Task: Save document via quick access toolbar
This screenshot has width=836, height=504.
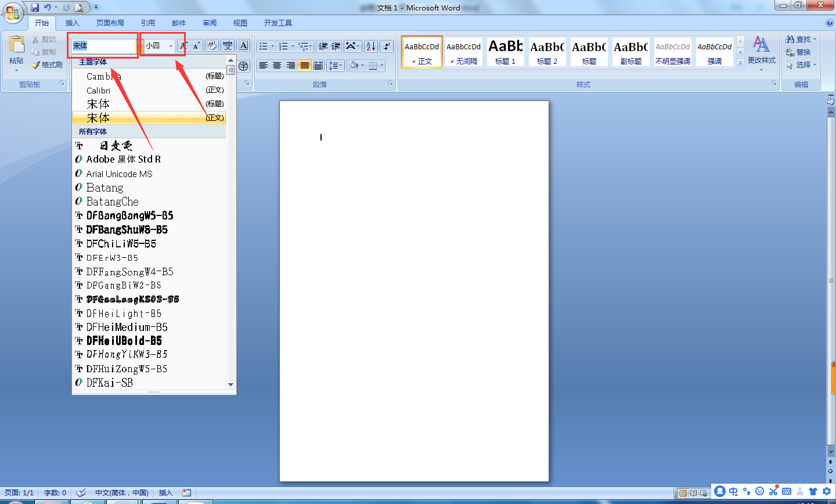Action: click(35, 8)
